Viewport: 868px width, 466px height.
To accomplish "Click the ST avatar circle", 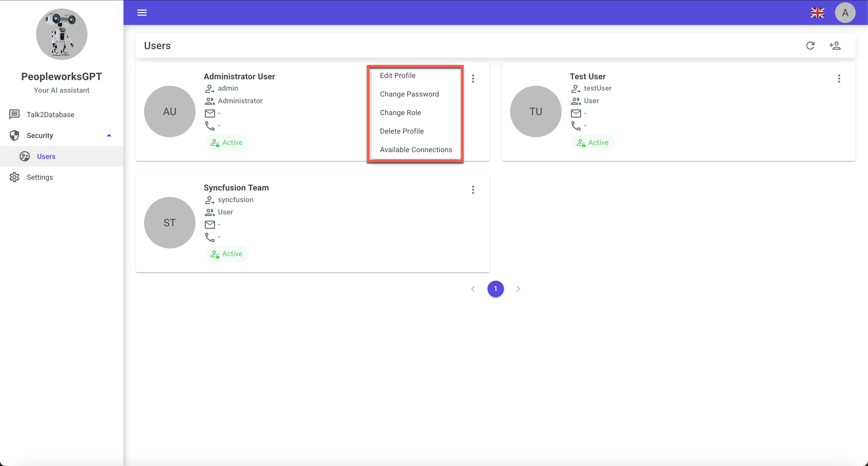I will pyautogui.click(x=170, y=223).
